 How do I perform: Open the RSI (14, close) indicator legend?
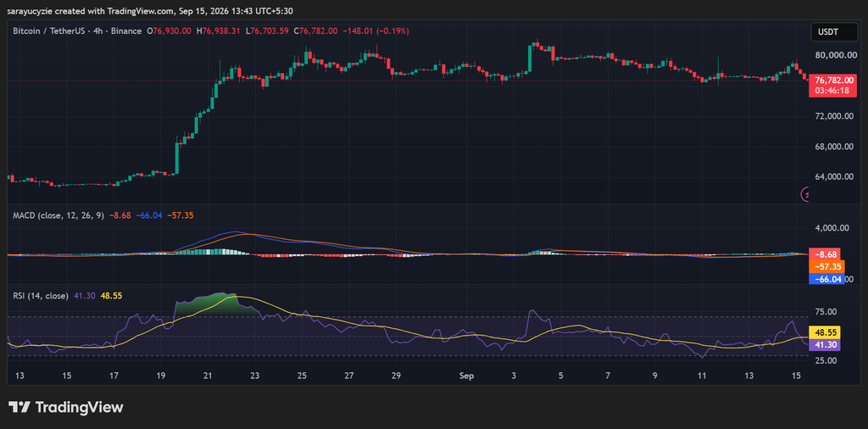(x=41, y=296)
